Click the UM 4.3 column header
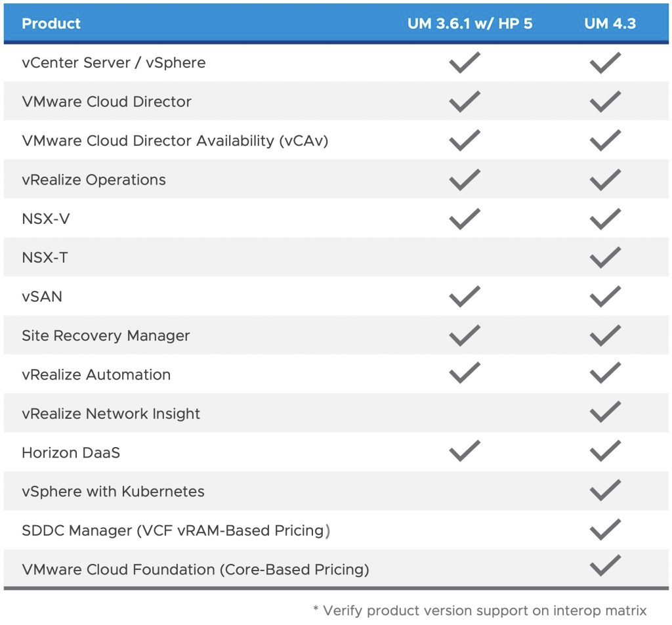Image resolution: width=672 pixels, height=625 pixels. tap(610, 24)
